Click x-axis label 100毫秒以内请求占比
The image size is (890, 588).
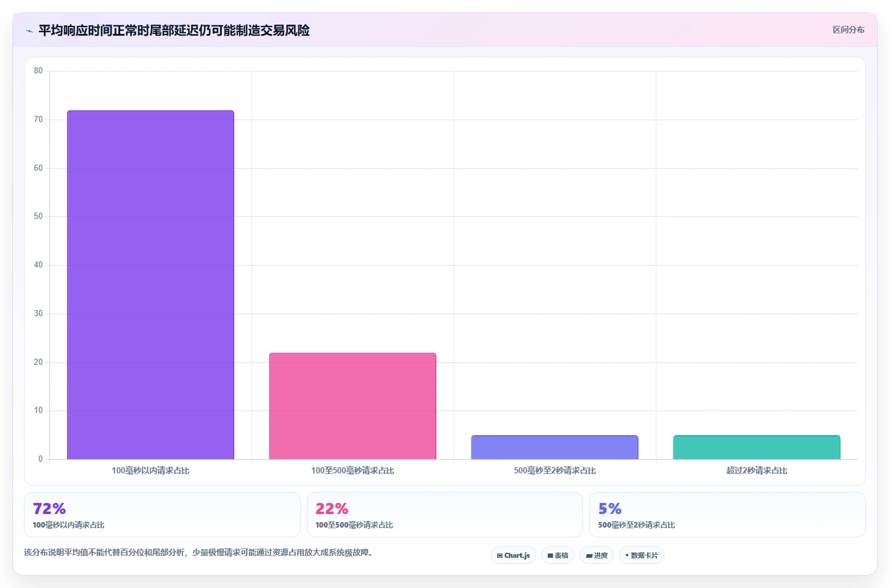[x=150, y=471]
